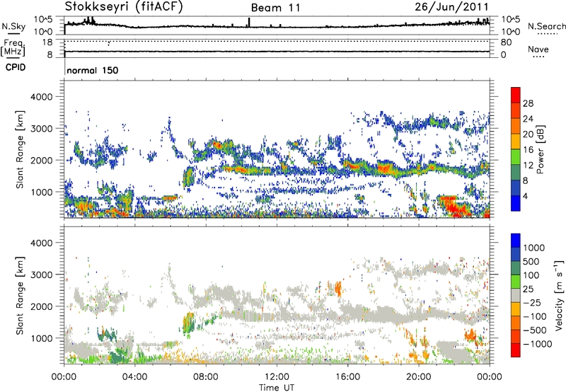Click the normal 150 CPID text
The image size is (566, 392).
tap(93, 70)
